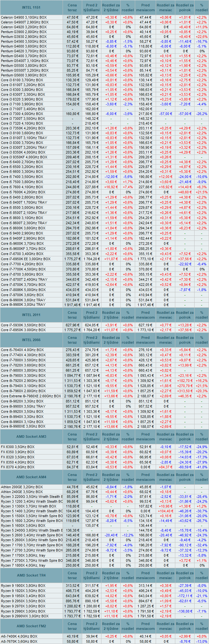209x644 pixels.
Task: Select A6-7400K 4,0GHz BOX name
Action: 19,636
